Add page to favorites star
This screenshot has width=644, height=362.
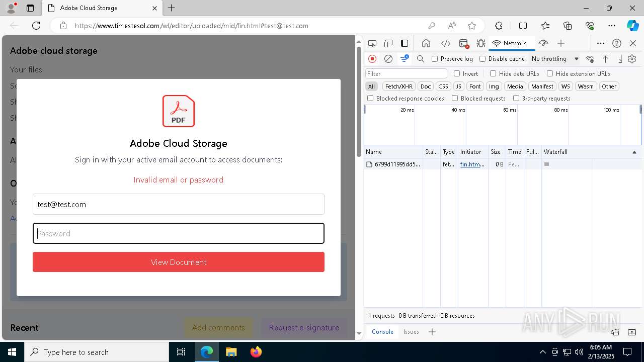472,26
